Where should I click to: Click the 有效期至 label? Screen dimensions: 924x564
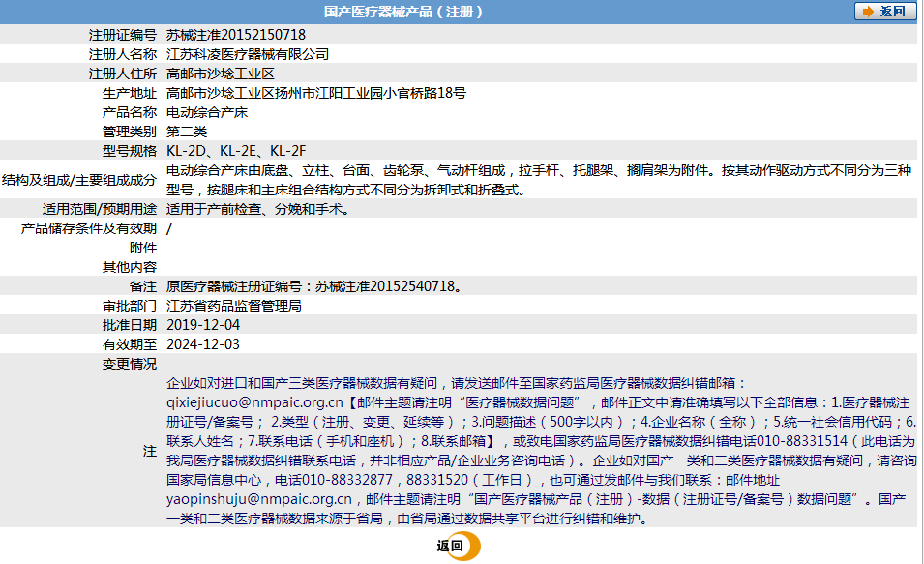coord(130,344)
